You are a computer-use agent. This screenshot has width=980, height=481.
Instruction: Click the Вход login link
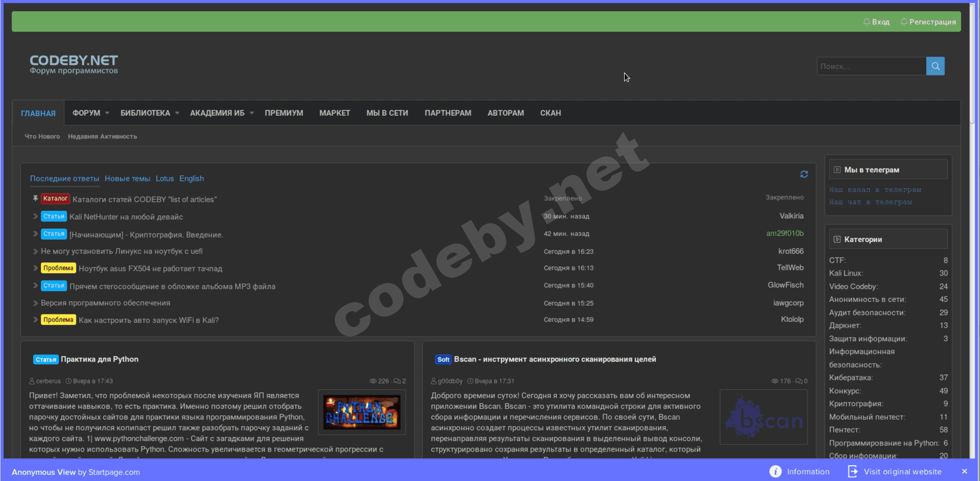point(881,22)
